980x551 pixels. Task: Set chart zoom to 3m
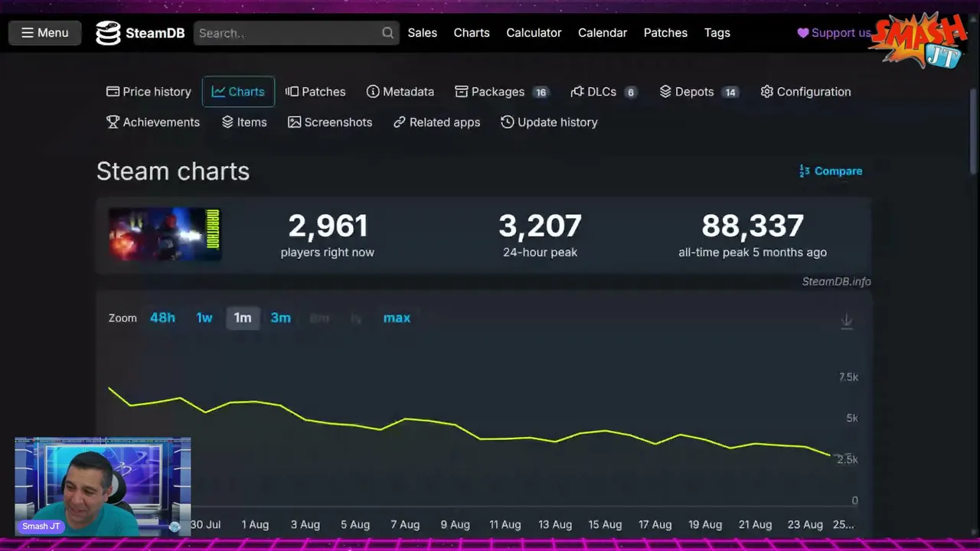point(281,318)
